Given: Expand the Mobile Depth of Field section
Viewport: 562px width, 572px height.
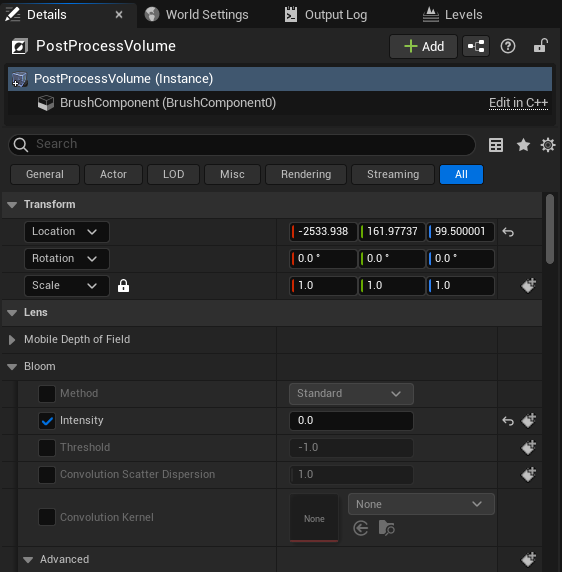Looking at the screenshot, I should [x=12, y=340].
